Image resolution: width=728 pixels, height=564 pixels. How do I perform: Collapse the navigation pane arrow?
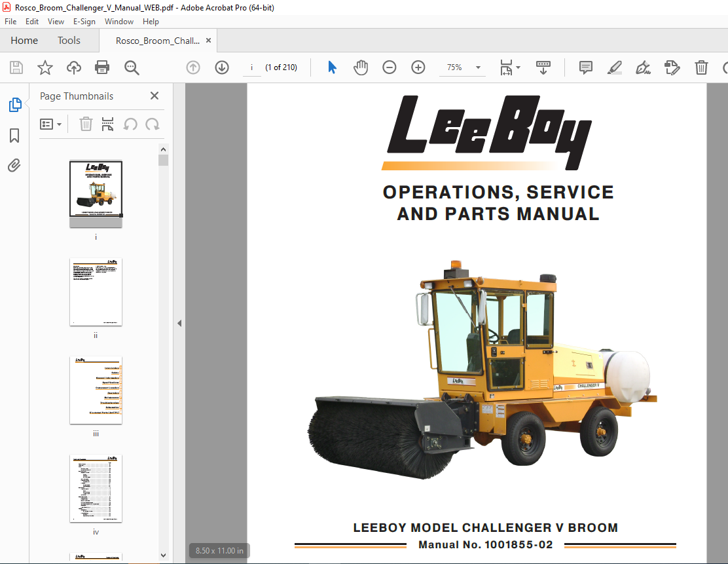(x=179, y=324)
